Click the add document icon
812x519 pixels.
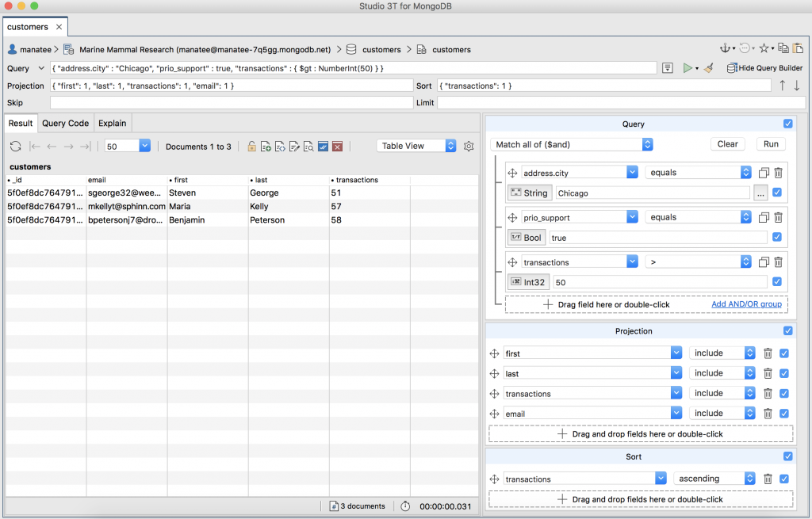(x=266, y=147)
